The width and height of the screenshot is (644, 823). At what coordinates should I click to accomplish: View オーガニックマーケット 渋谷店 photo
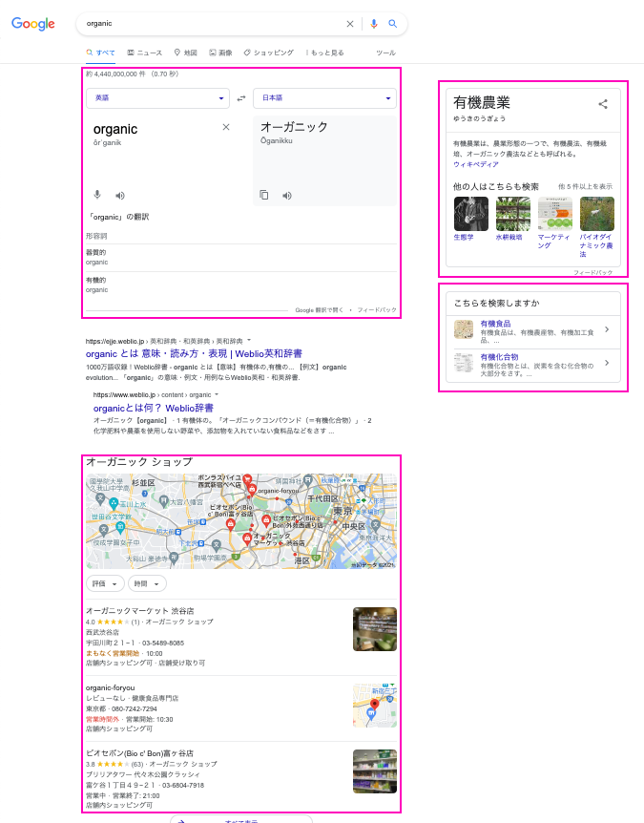click(375, 629)
